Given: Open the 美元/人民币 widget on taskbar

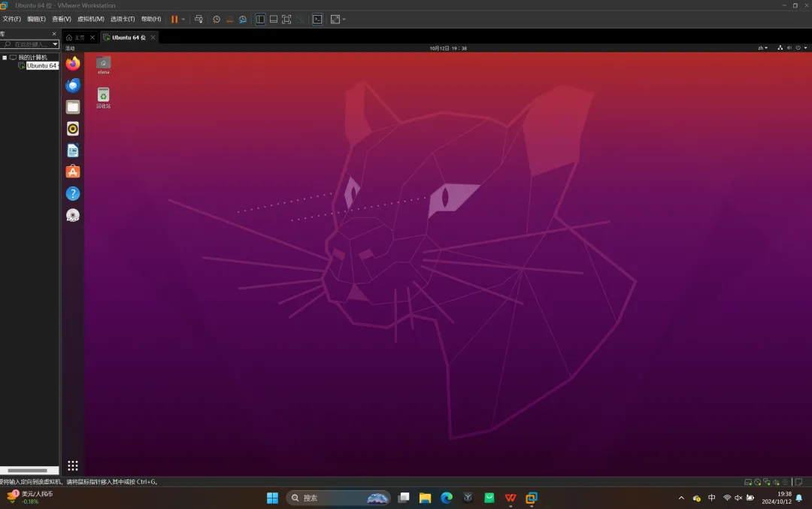Looking at the screenshot, I should (x=30, y=498).
